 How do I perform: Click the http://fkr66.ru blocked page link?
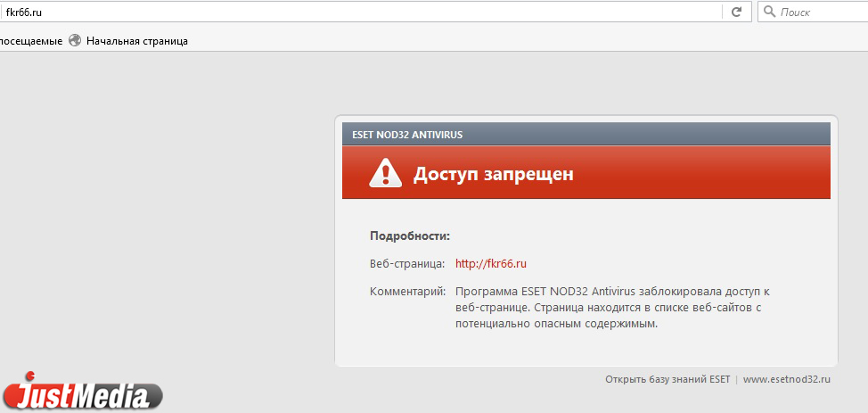pos(490,264)
